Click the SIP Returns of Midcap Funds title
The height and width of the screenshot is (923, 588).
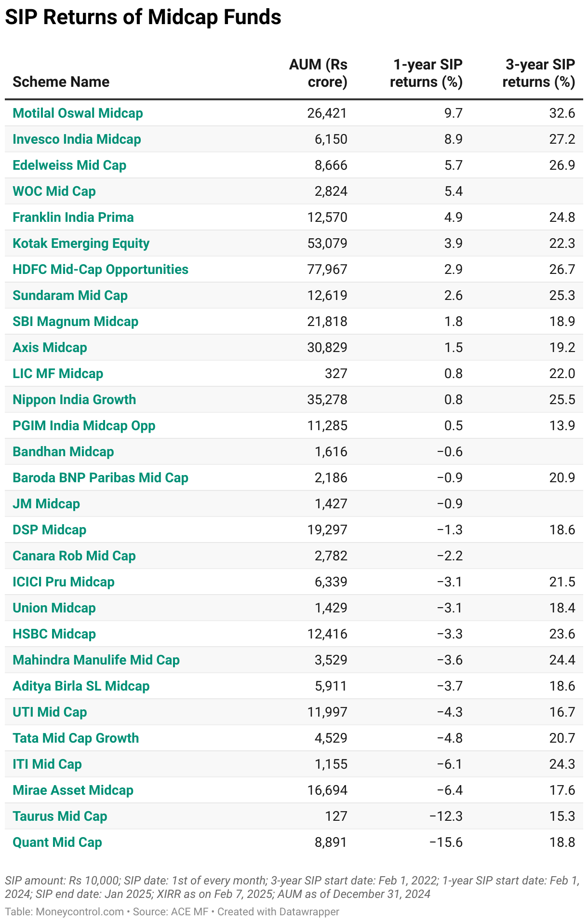click(143, 17)
